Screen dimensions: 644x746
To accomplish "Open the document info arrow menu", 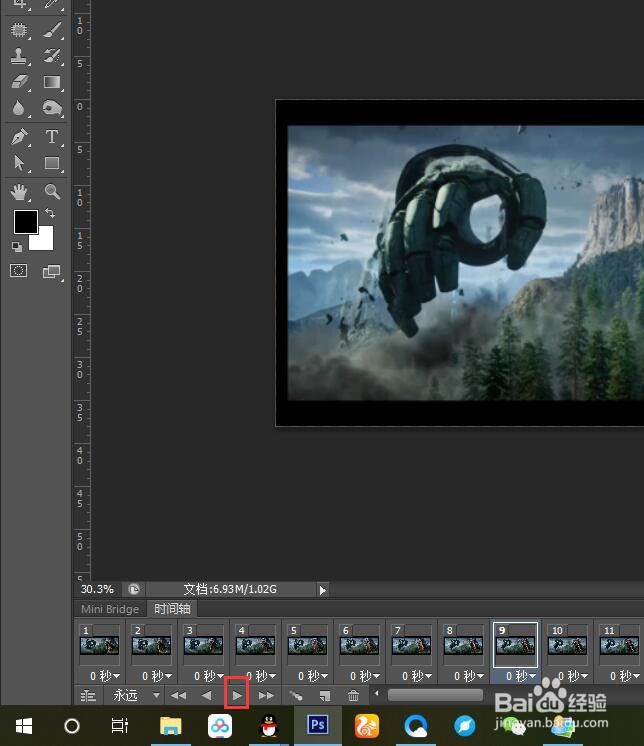I will [322, 590].
